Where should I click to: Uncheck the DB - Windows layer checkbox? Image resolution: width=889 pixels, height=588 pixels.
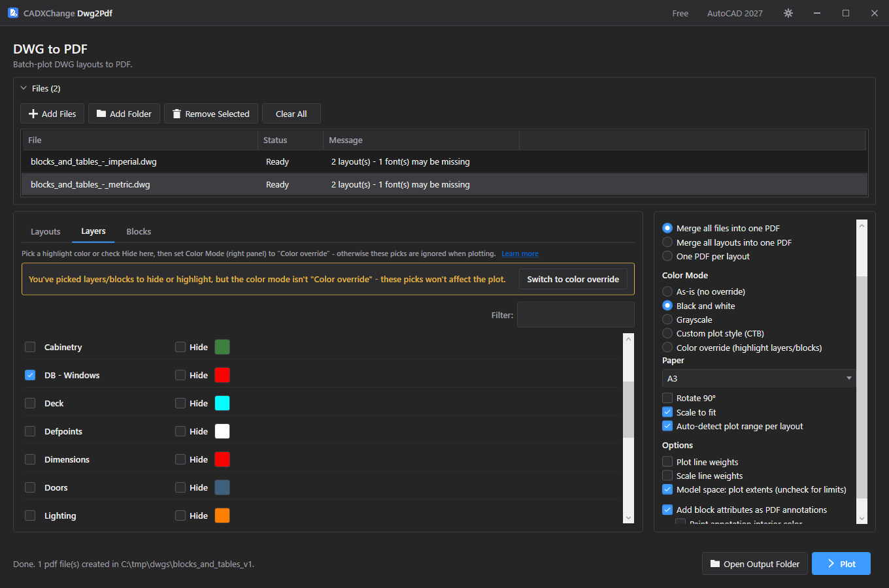pyautogui.click(x=30, y=375)
